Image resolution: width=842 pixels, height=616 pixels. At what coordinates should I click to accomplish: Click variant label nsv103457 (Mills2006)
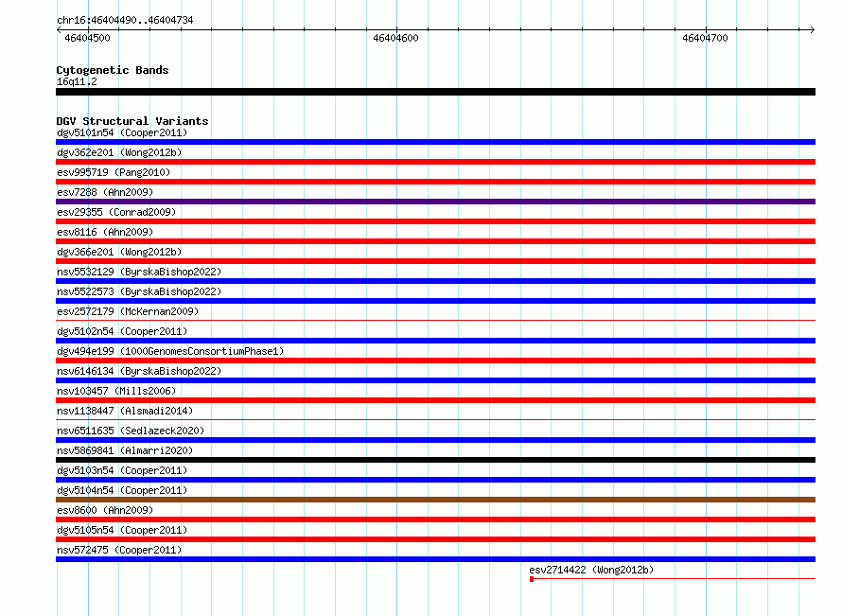click(x=116, y=391)
